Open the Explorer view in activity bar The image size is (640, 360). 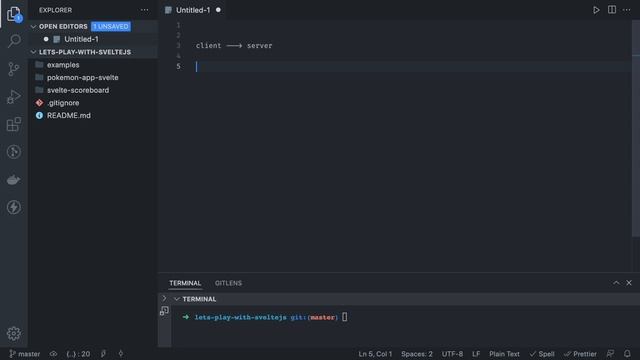(14, 14)
